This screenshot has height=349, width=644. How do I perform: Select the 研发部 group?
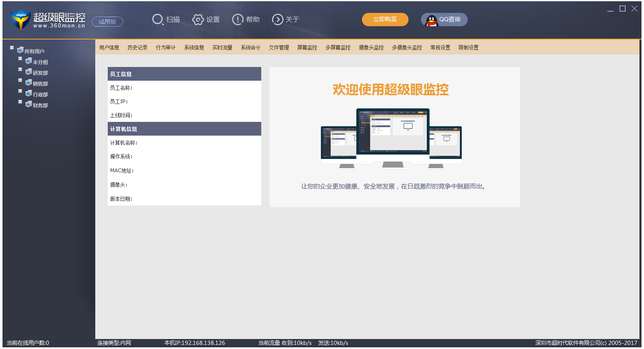(x=40, y=73)
